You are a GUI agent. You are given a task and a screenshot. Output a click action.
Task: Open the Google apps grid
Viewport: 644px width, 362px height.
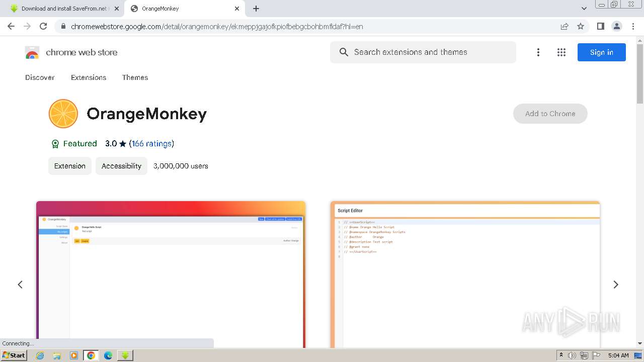pyautogui.click(x=561, y=52)
